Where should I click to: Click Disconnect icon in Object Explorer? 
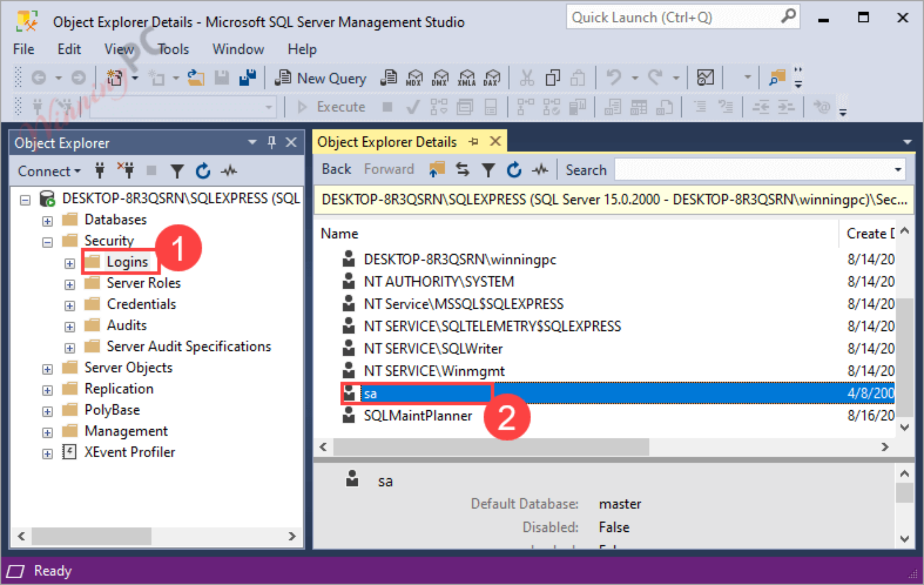click(126, 171)
